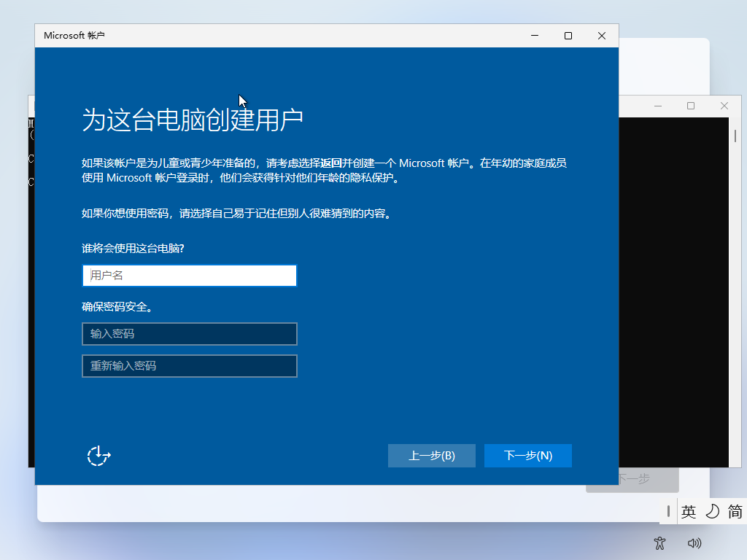Minimize the black console window behind
The height and width of the screenshot is (560, 747).
click(x=658, y=106)
